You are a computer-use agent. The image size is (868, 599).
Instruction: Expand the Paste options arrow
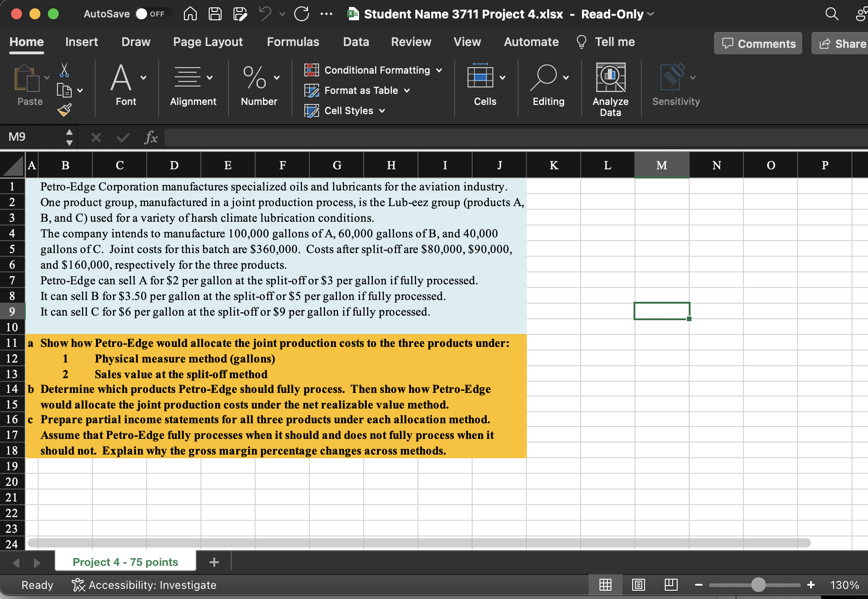tap(47, 77)
